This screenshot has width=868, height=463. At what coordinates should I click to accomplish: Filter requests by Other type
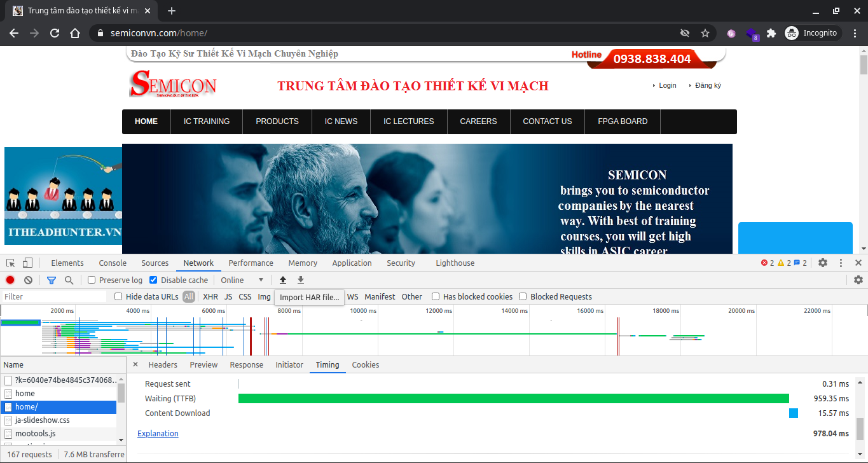(411, 297)
